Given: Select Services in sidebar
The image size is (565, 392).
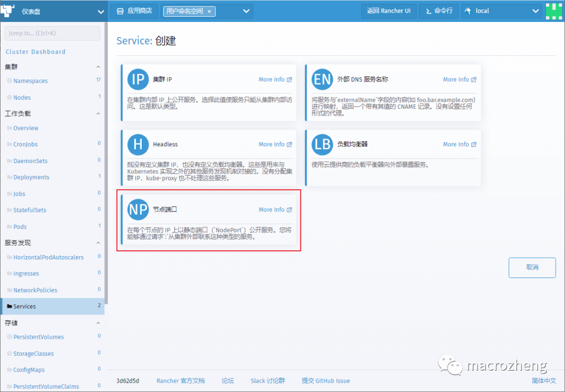Looking at the screenshot, I should point(53,306).
